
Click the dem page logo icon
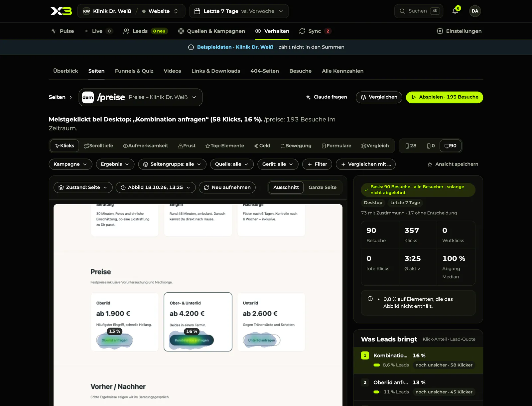click(x=88, y=97)
